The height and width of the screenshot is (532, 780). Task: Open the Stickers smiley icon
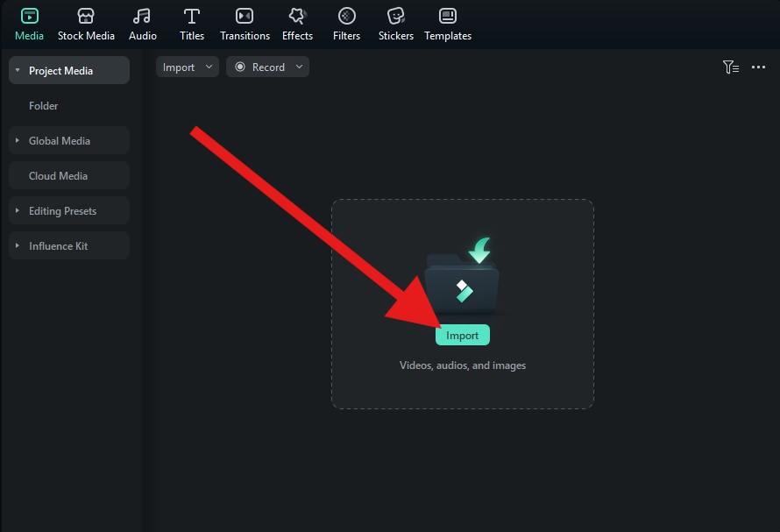pos(396,16)
